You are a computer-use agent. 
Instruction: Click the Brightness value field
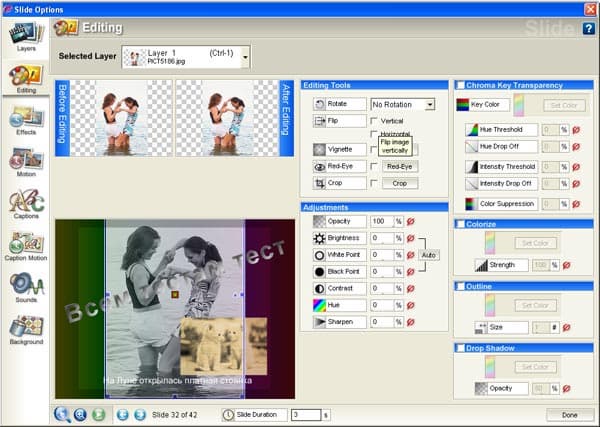(x=382, y=238)
